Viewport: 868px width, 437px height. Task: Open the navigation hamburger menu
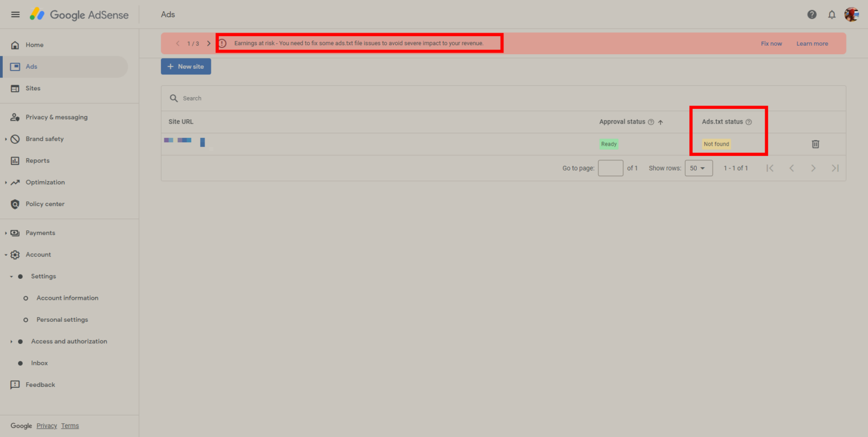tap(15, 14)
